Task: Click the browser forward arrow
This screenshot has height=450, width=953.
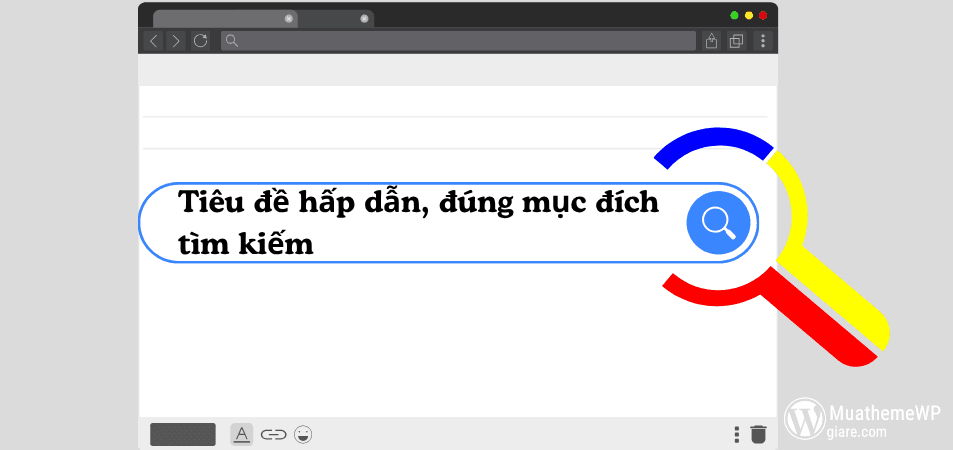Action: (x=176, y=41)
